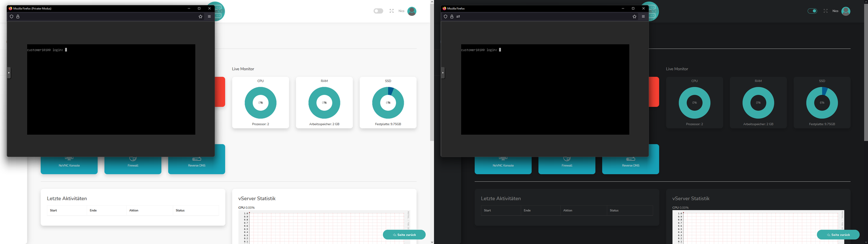This screenshot has width=868, height=244.
Task: Expand the noVNC control bar handle in the private-mode window
Action: pyautogui.click(x=9, y=72)
